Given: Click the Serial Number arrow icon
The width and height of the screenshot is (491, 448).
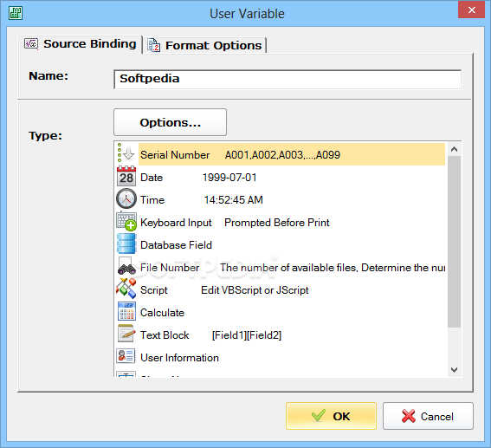Looking at the screenshot, I should 126,153.
